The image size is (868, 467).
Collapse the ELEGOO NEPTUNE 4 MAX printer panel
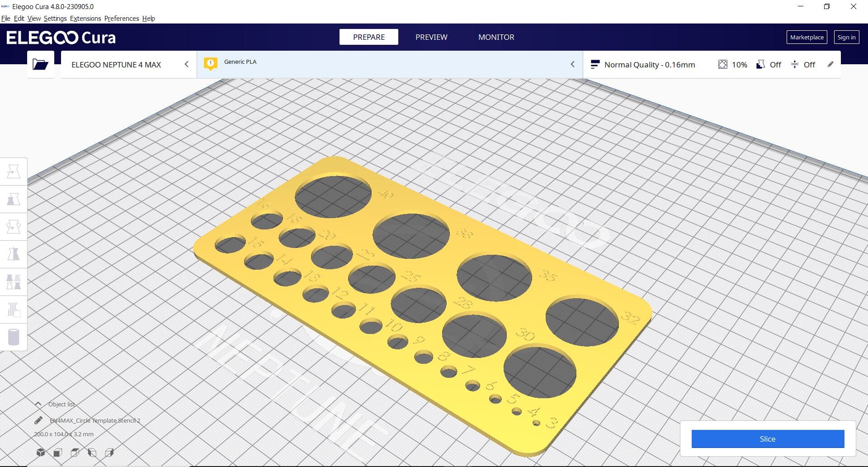point(187,64)
